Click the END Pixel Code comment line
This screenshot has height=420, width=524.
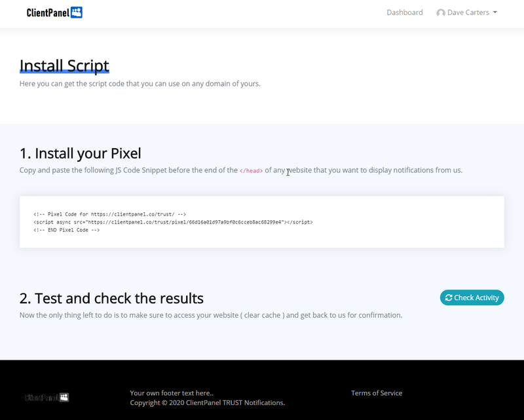tap(67, 230)
